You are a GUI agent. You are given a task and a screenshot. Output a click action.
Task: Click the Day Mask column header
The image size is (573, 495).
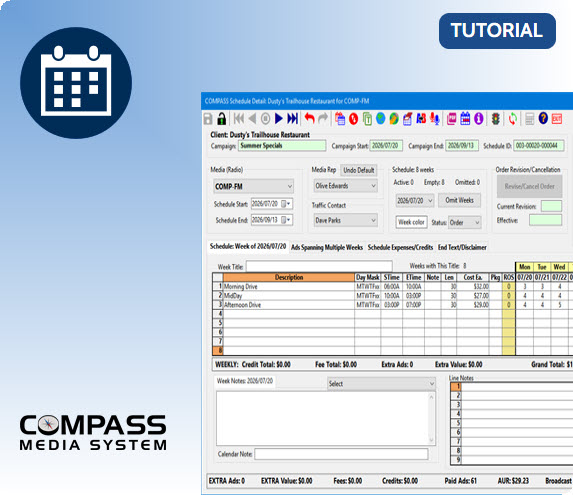click(368, 277)
